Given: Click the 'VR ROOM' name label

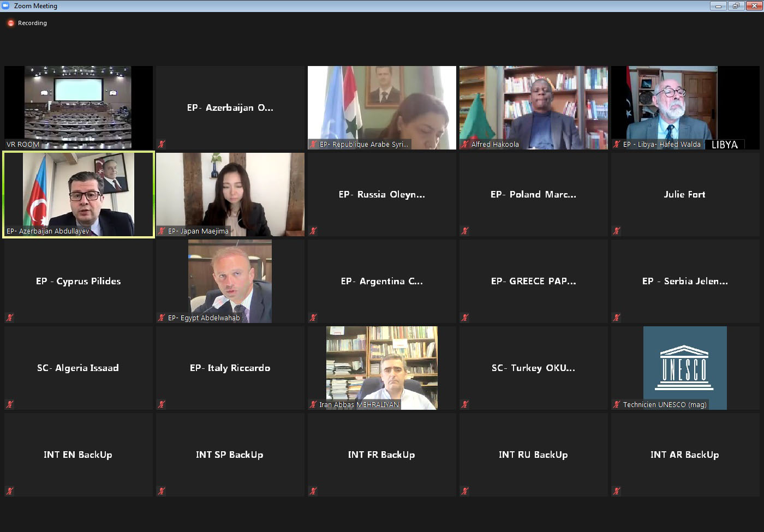Looking at the screenshot, I should 23,145.
